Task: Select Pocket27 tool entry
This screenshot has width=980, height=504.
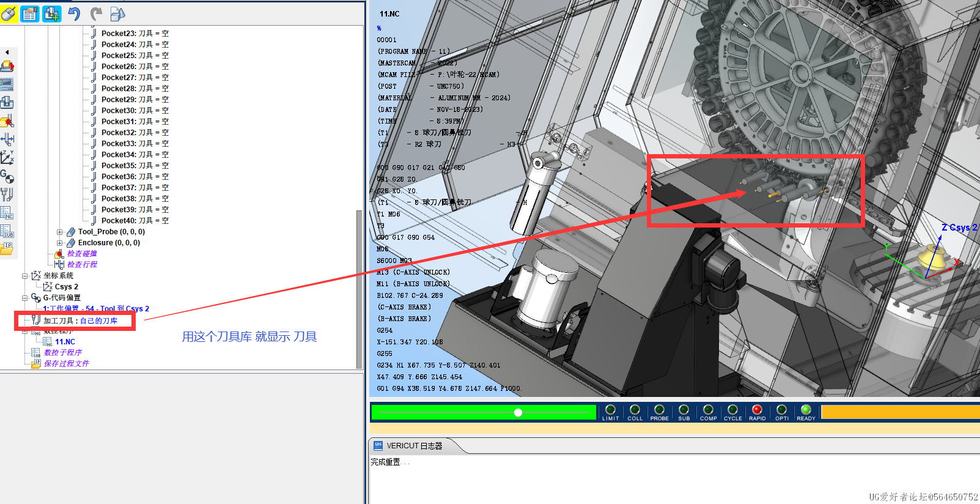Action: [135, 78]
